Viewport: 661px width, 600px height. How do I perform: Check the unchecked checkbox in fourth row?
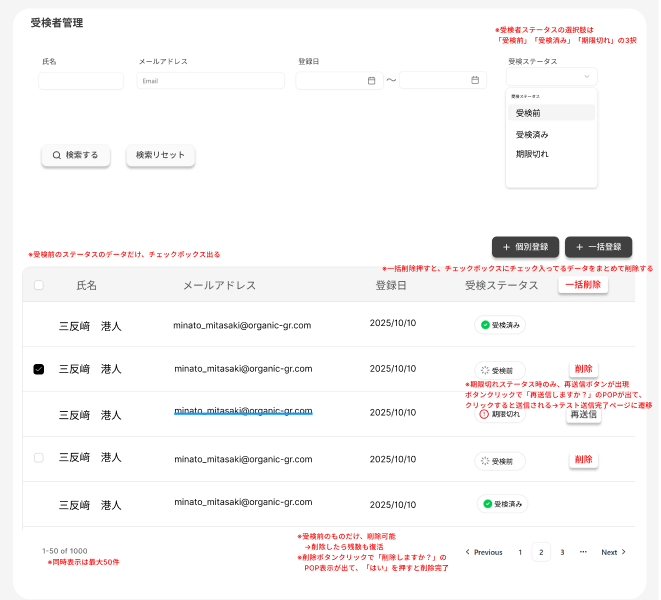click(x=39, y=457)
